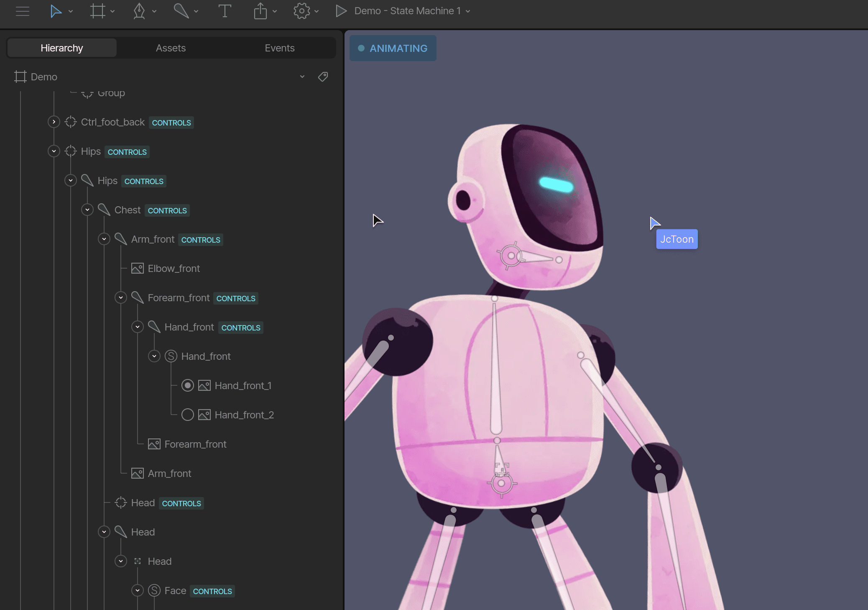Open the Export share icon

(260, 11)
